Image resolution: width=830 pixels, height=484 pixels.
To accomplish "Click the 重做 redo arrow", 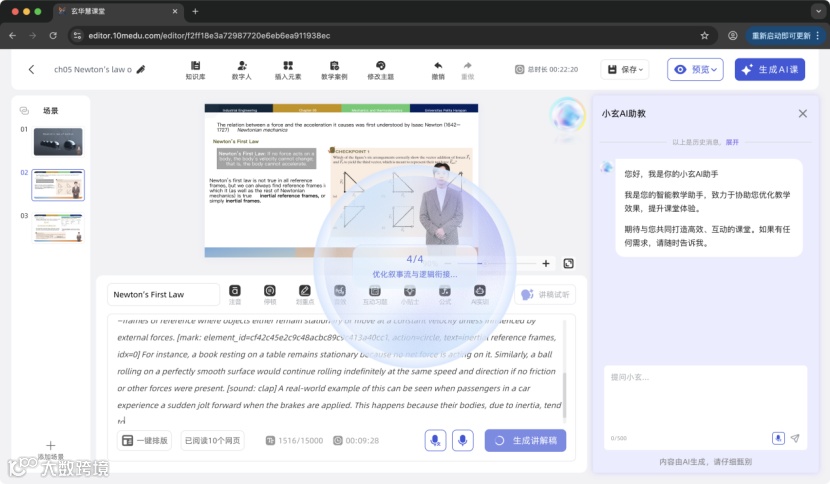I will (467, 70).
